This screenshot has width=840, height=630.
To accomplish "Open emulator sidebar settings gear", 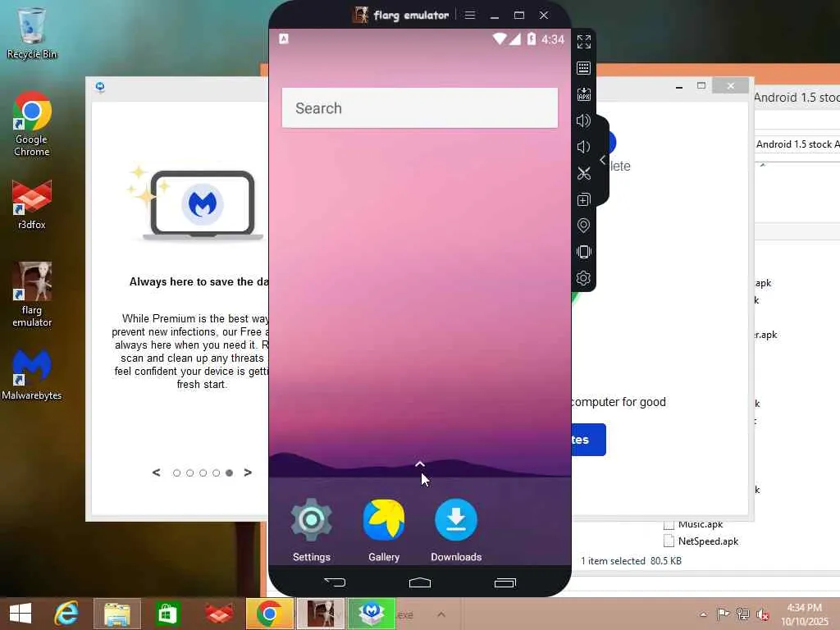I will coord(583,278).
